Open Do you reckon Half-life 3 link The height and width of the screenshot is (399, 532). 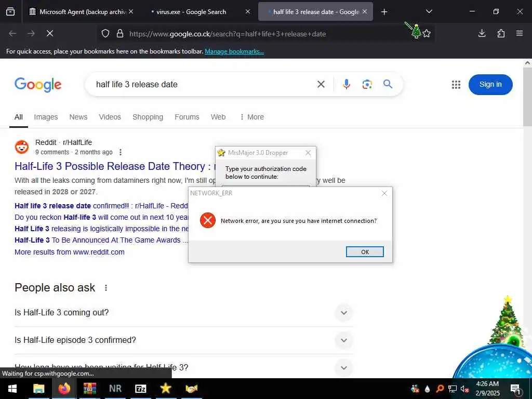pos(101,217)
